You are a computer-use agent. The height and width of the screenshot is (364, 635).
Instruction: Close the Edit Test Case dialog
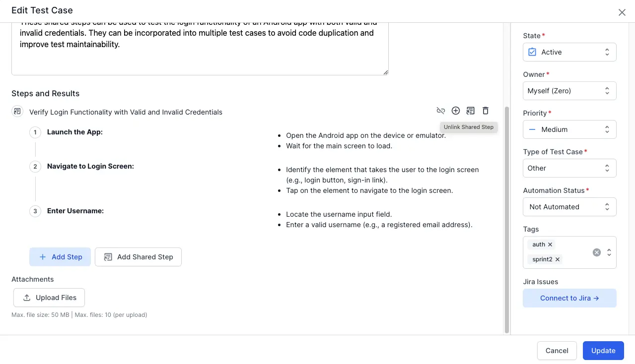pyautogui.click(x=622, y=12)
